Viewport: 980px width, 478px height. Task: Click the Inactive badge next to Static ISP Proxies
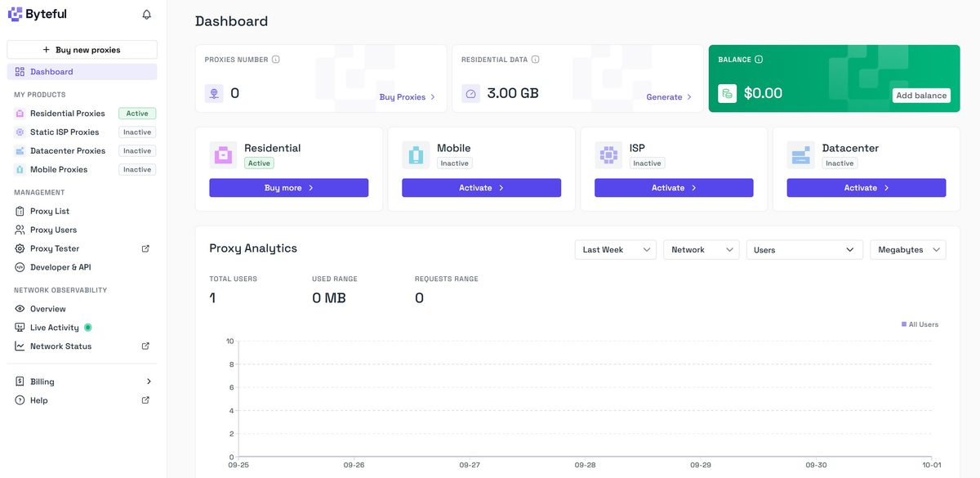tap(137, 132)
